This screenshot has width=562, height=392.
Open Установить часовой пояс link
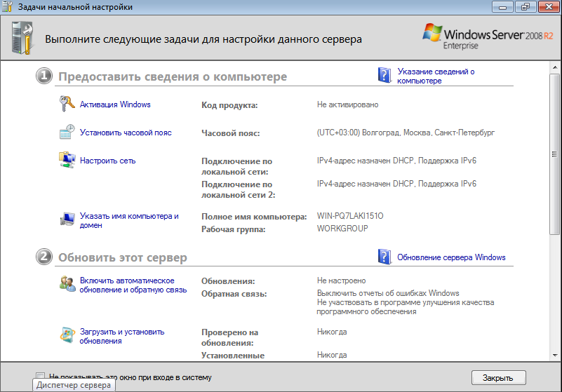(x=126, y=133)
